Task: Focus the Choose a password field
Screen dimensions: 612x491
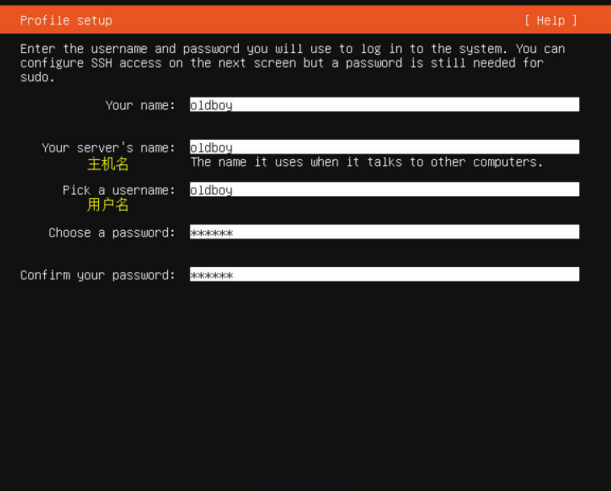Action: pos(384,232)
